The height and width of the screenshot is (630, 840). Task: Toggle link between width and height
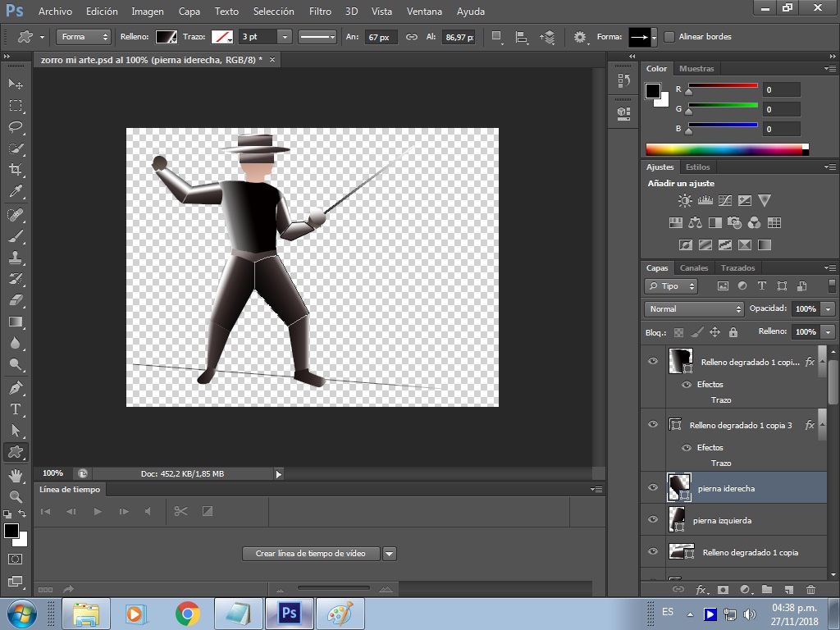pos(412,37)
